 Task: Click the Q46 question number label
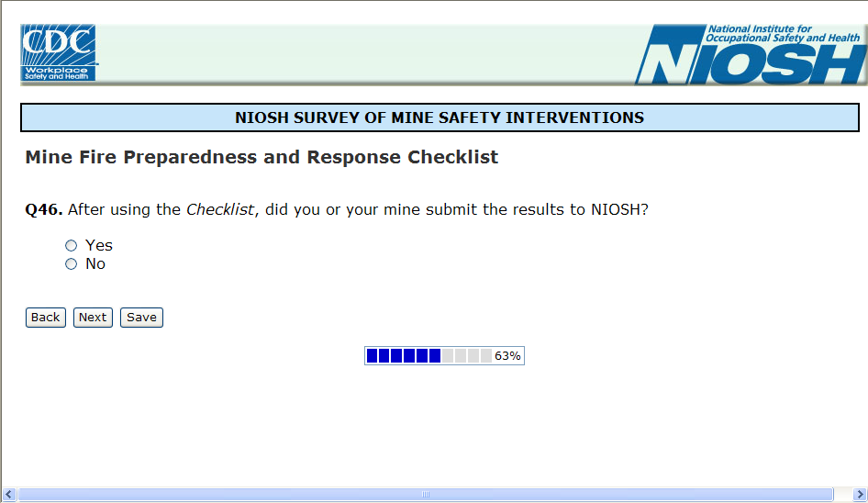coord(43,209)
